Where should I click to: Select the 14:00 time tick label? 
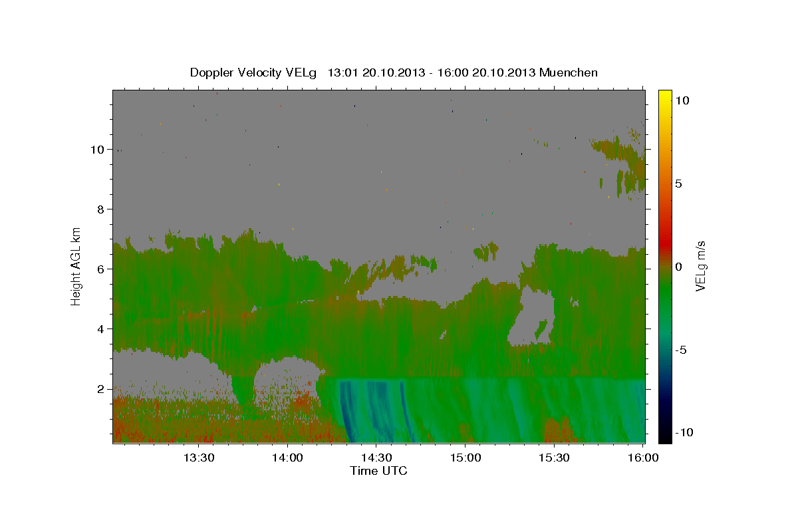(287, 458)
